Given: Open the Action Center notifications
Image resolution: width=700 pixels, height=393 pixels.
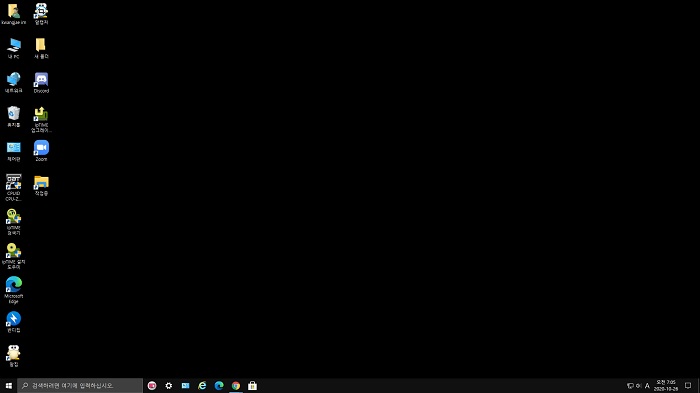Looking at the screenshot, I should click(x=688, y=385).
